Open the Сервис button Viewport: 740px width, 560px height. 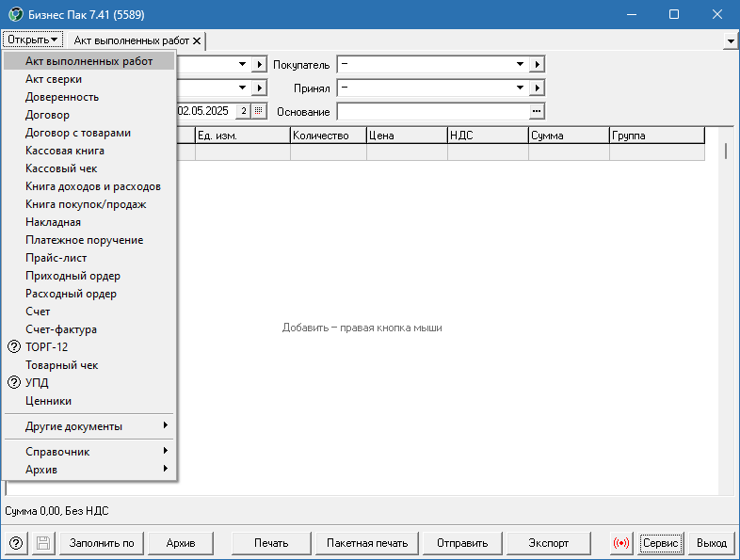tap(661, 543)
